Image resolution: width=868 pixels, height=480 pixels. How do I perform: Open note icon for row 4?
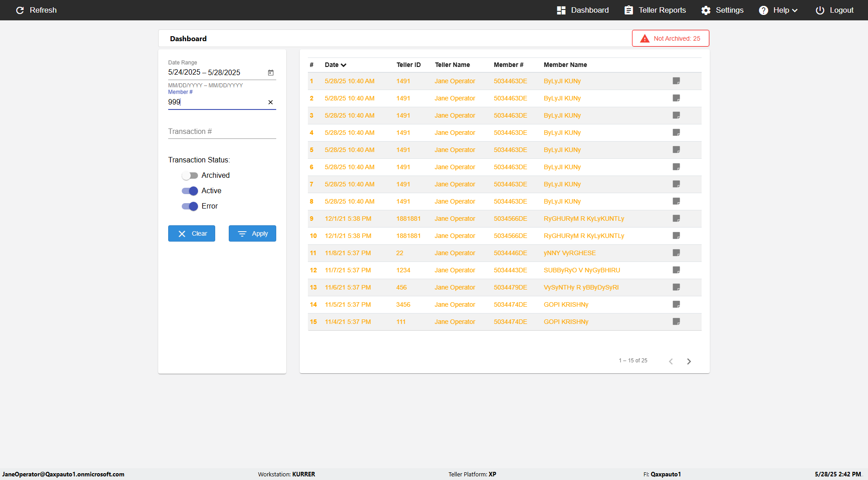tap(676, 133)
